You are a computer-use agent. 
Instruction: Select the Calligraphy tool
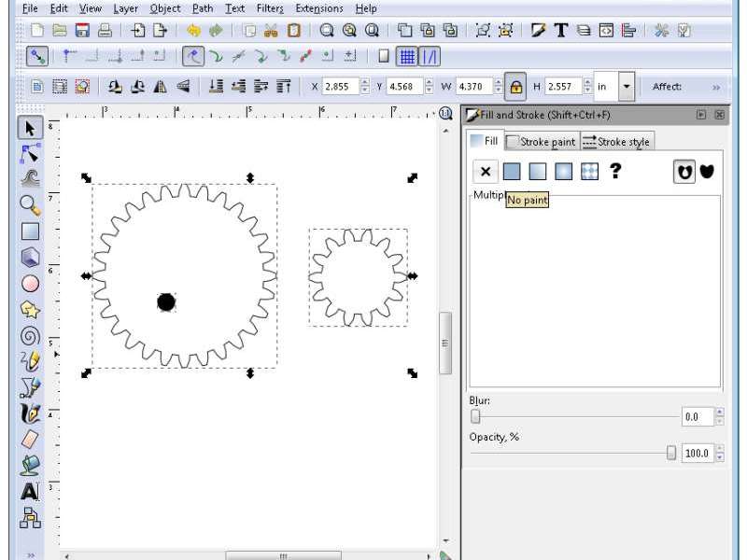[30, 413]
